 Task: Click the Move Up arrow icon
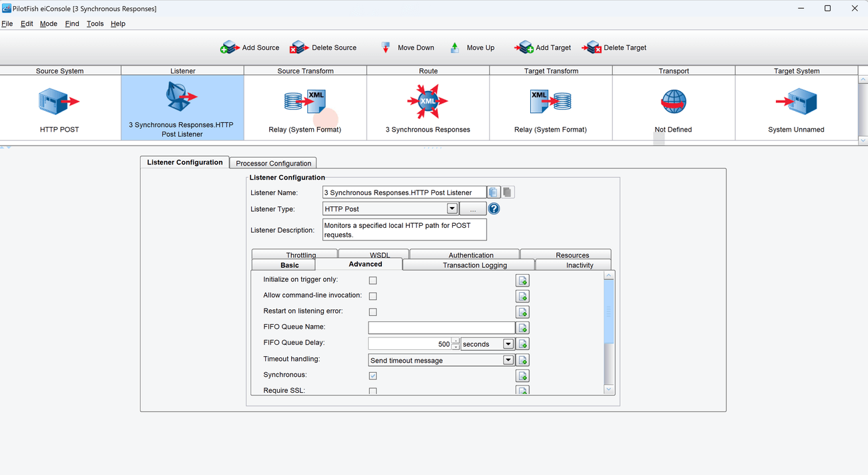[455, 47]
